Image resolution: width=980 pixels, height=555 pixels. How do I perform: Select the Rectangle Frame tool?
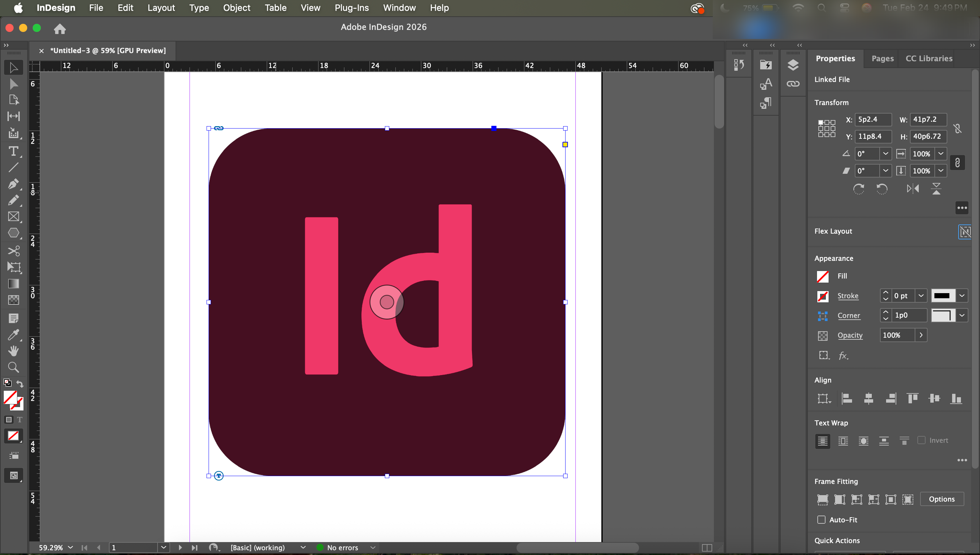(x=13, y=217)
